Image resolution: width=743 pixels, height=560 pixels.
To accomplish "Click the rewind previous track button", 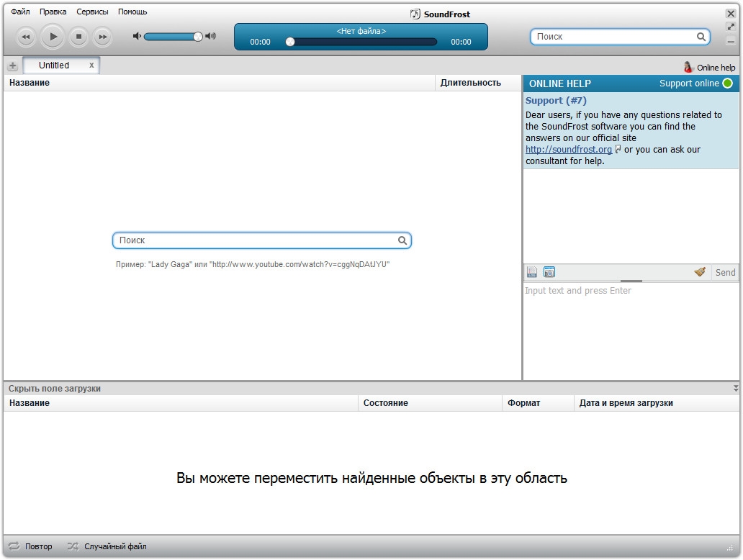I will [26, 37].
